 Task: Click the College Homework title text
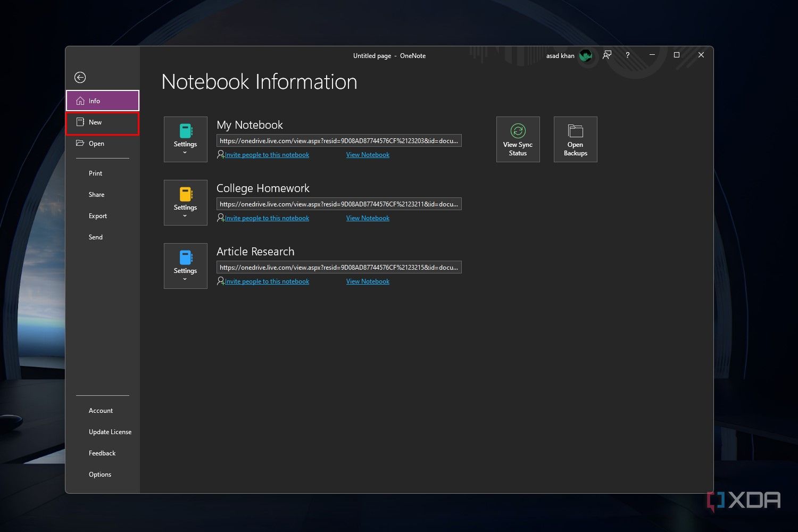click(263, 188)
